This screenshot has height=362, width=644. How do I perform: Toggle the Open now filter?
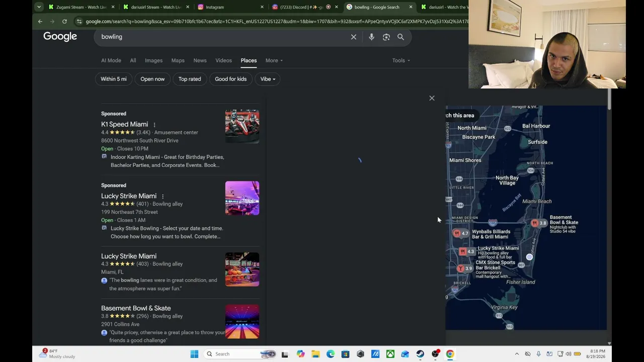tap(152, 79)
